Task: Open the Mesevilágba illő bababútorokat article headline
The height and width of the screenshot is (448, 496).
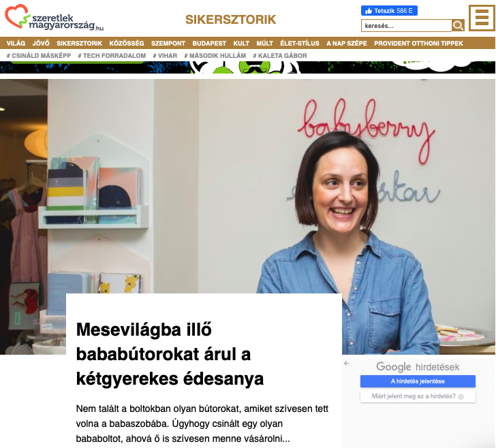Action: pyautogui.click(x=170, y=354)
